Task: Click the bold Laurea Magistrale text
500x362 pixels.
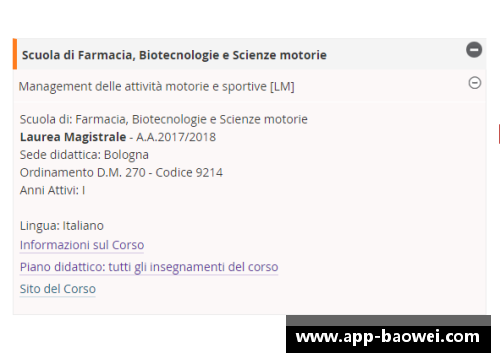Action: pyautogui.click(x=73, y=137)
